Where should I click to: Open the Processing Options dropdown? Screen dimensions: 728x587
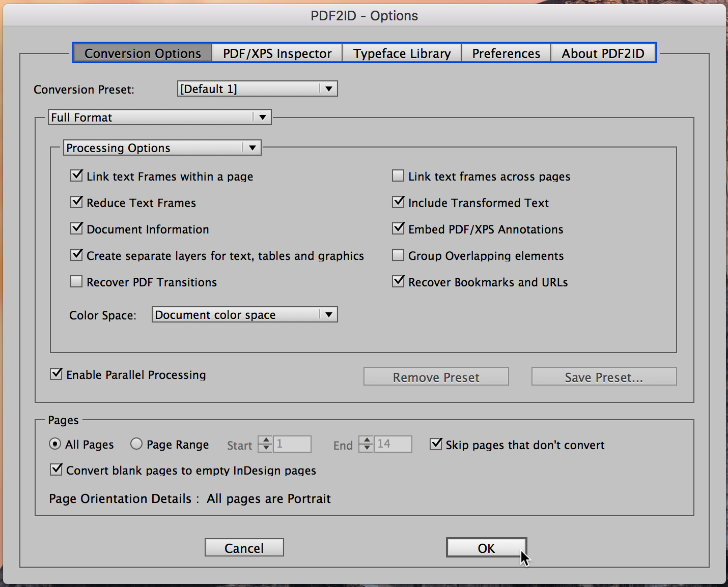point(162,148)
